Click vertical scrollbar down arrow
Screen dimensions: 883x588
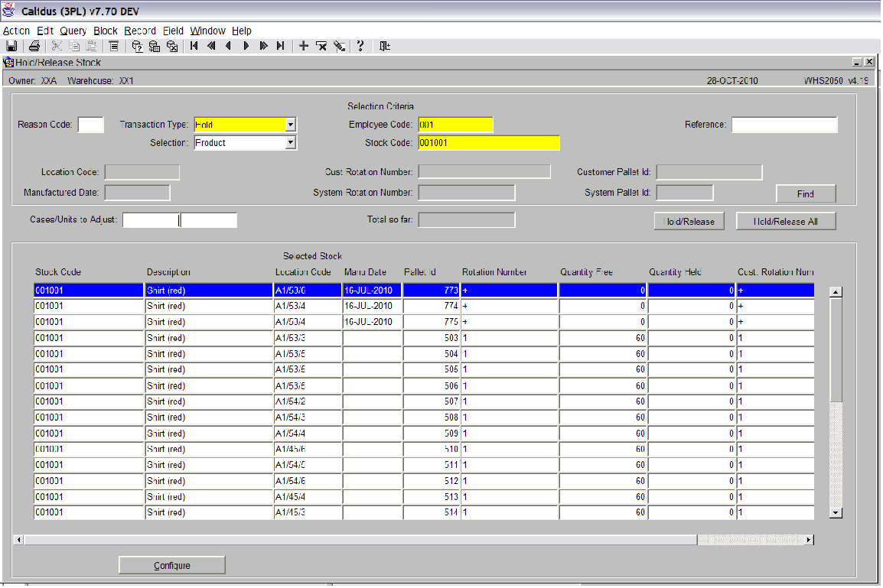click(x=836, y=512)
